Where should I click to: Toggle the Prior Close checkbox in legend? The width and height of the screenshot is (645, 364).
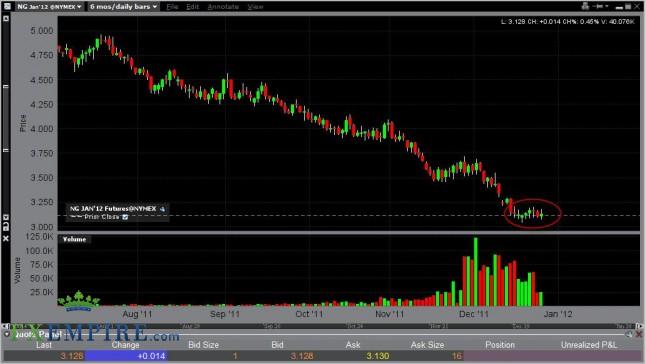click(x=125, y=217)
